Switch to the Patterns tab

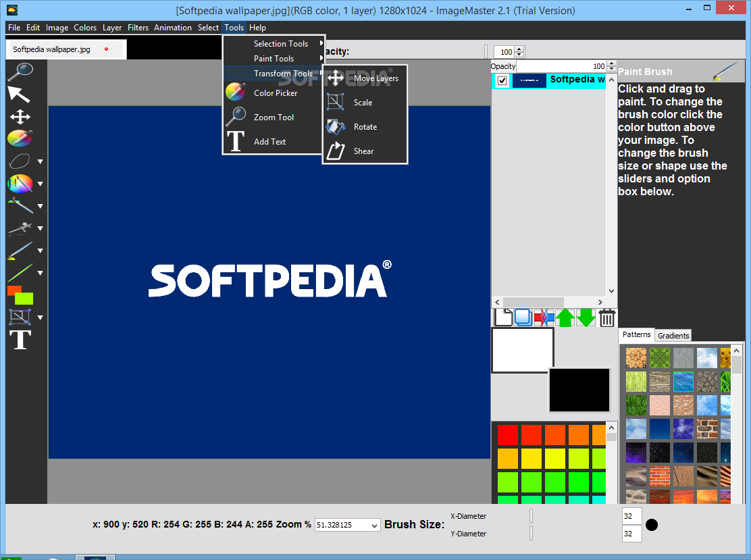[636, 334]
